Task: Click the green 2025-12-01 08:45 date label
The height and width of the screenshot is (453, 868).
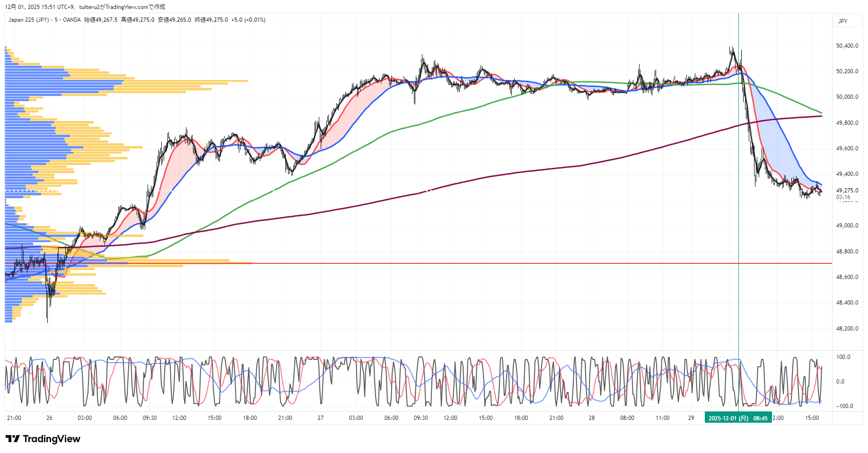Action: 738,418
